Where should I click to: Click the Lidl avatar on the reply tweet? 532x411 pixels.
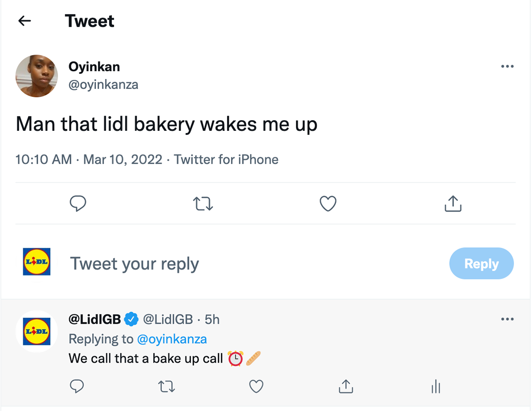point(37,331)
